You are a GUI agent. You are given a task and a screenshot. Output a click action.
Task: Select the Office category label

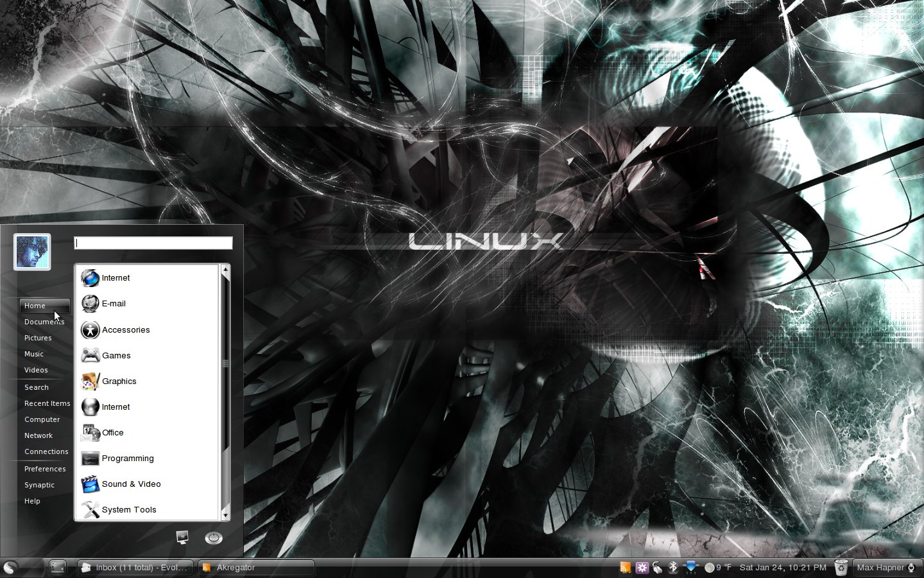click(113, 433)
